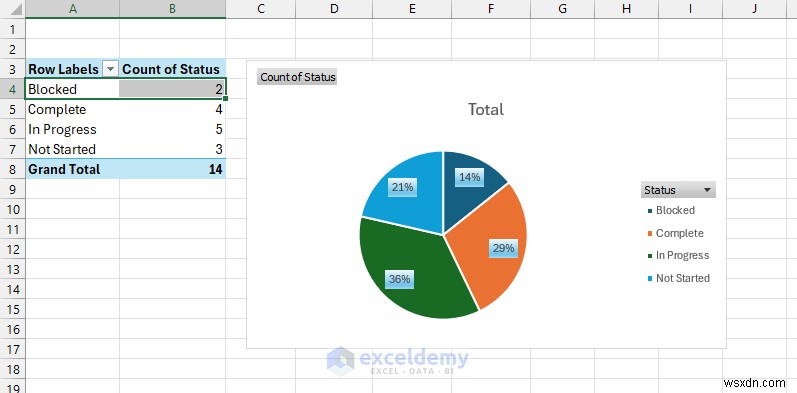Select the Grand Total label cell
The image size is (797, 393).
73,169
